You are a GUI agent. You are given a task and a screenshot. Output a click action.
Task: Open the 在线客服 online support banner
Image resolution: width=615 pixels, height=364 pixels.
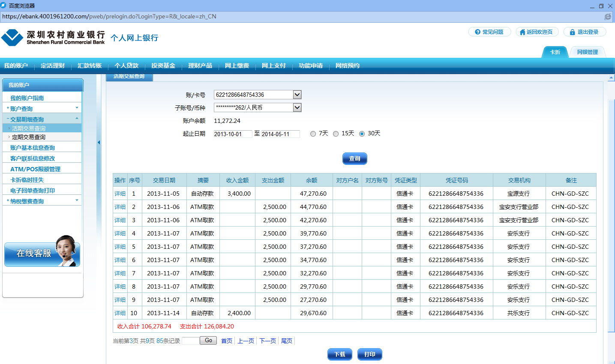point(42,253)
